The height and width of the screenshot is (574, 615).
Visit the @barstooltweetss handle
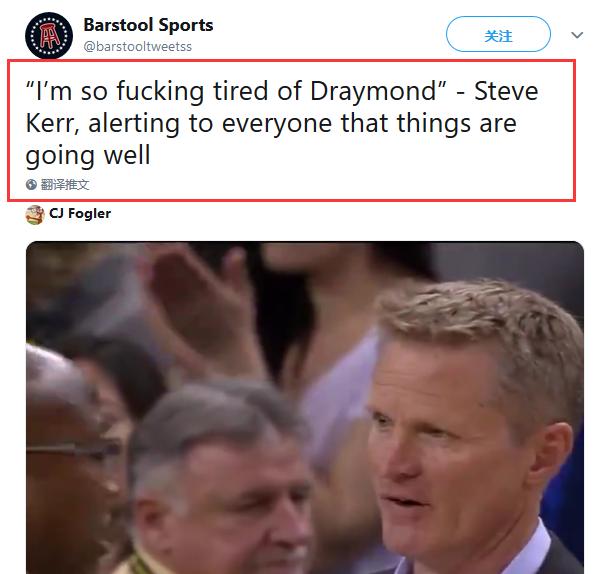[x=138, y=46]
